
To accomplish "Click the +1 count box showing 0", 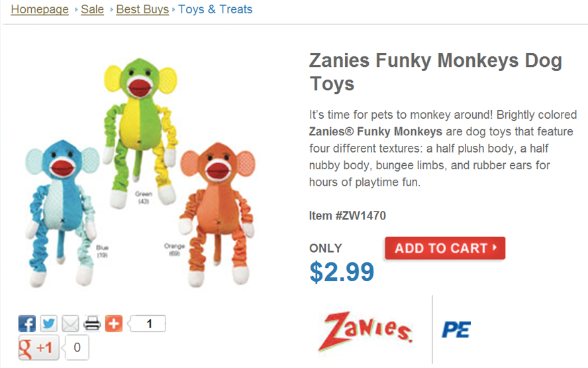I will [x=77, y=347].
